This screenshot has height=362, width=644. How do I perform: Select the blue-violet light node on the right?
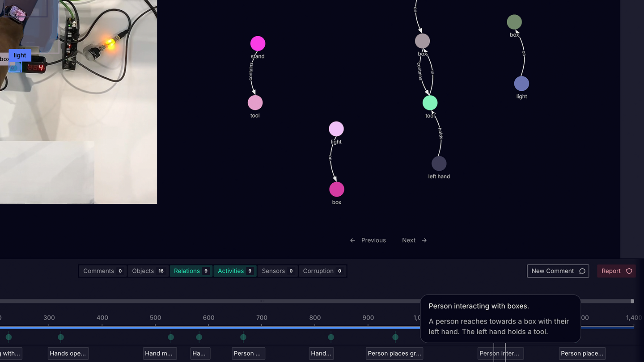[521, 84]
